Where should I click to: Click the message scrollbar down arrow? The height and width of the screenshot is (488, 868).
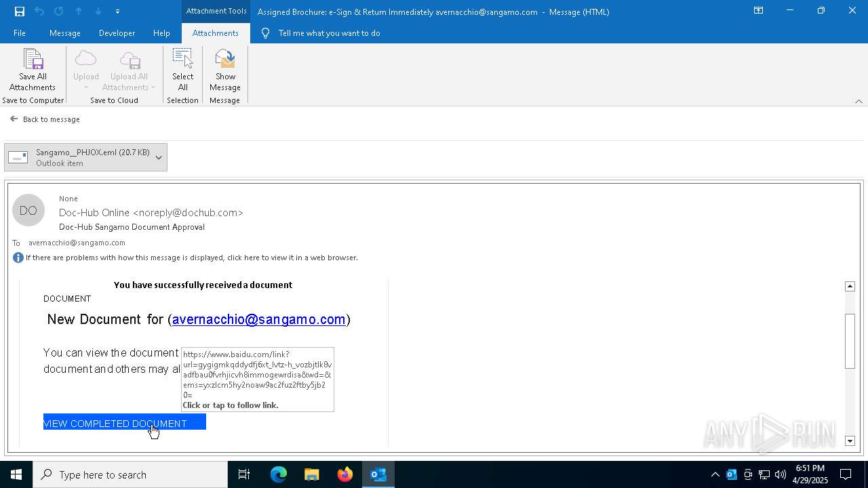coord(850,441)
